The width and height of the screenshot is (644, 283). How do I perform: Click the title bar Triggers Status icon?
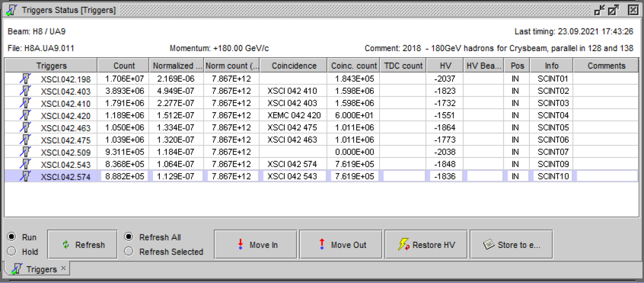coord(11,10)
